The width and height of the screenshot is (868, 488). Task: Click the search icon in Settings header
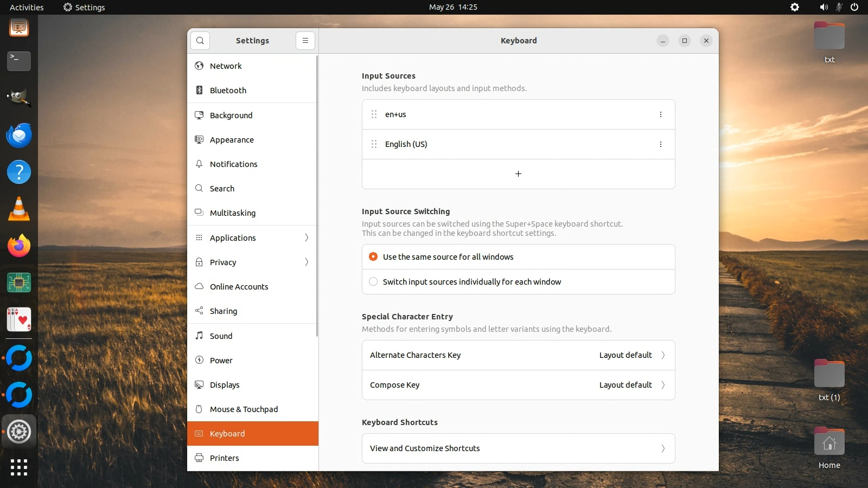tap(200, 41)
